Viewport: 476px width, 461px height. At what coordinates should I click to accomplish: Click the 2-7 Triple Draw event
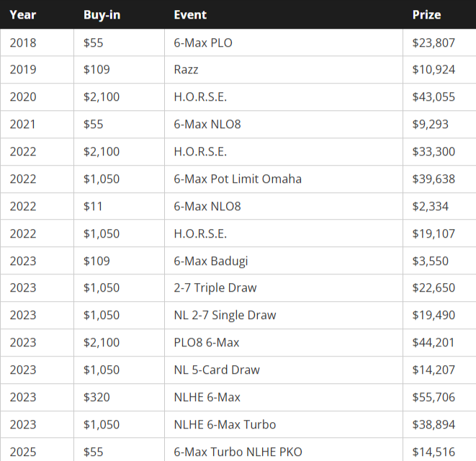[215, 288]
